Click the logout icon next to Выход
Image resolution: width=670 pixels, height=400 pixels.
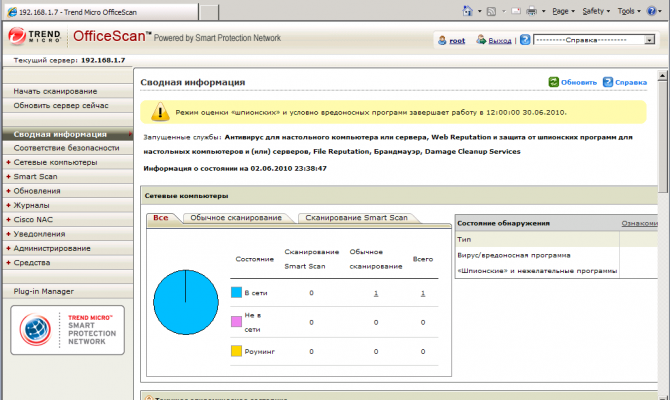[x=481, y=40]
